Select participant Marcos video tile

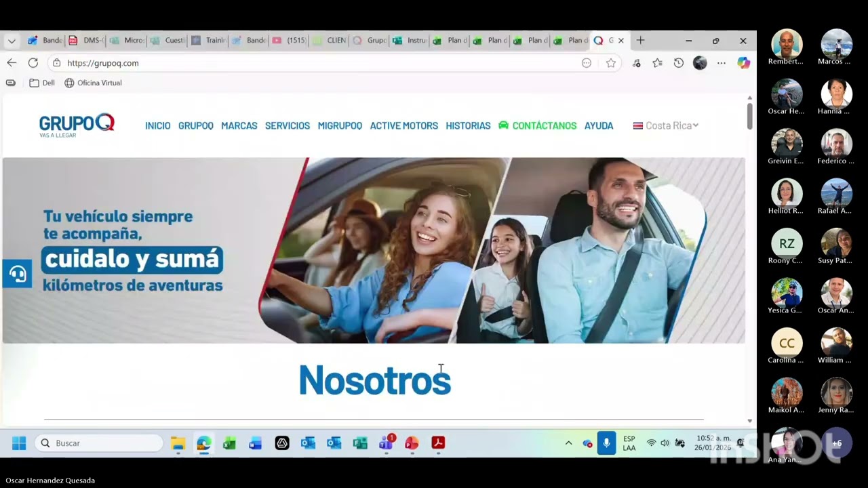836,47
